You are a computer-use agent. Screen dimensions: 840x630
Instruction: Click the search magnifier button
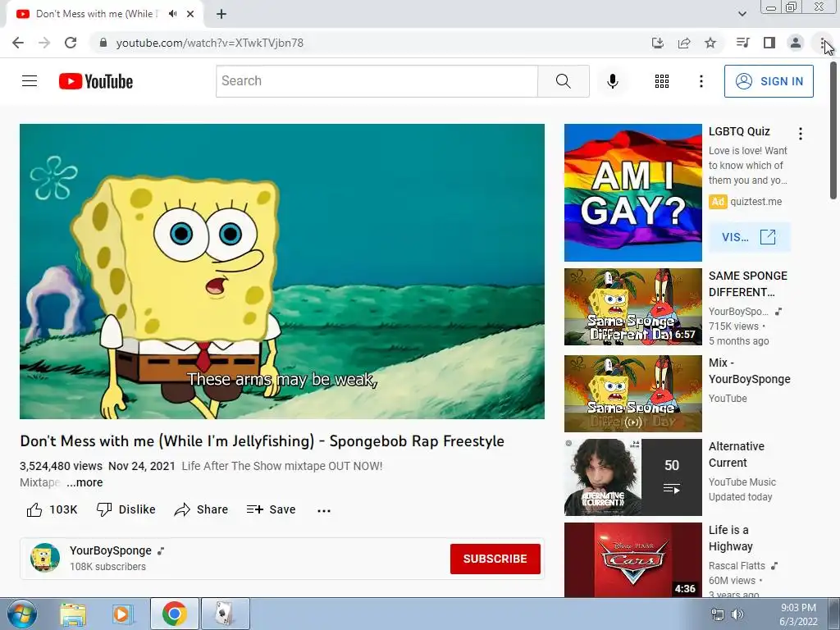coord(563,81)
